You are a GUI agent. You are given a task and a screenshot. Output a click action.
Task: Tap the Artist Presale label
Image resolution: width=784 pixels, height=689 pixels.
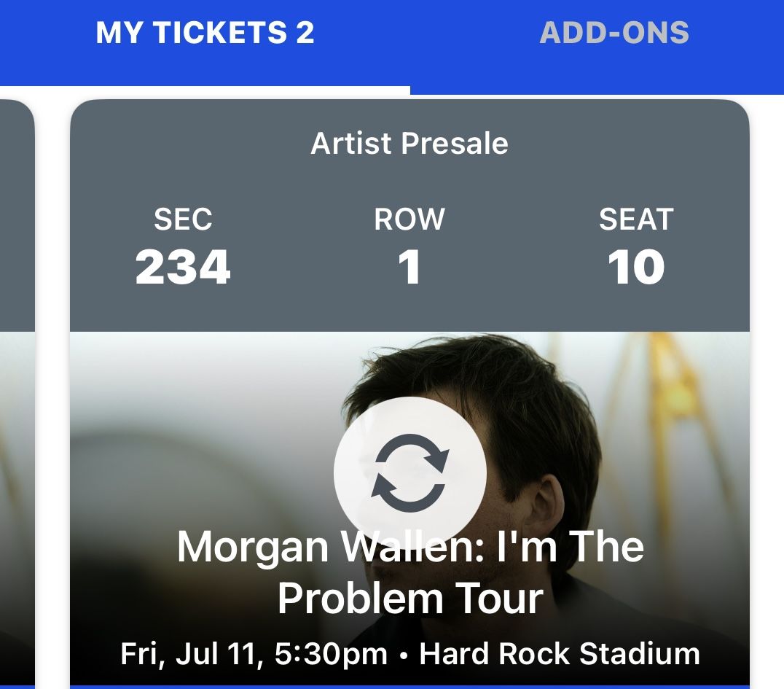tap(409, 144)
